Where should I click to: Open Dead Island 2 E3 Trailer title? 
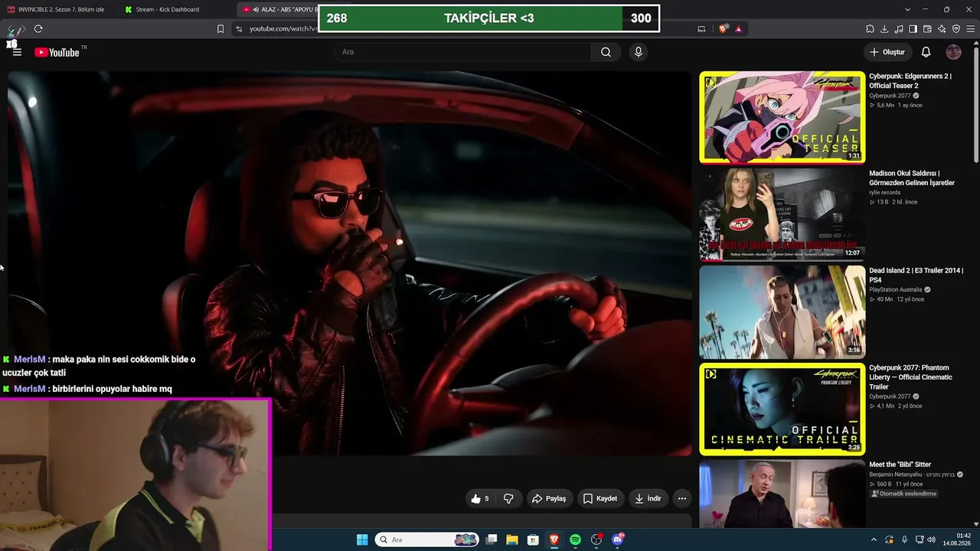pyautogui.click(x=916, y=275)
